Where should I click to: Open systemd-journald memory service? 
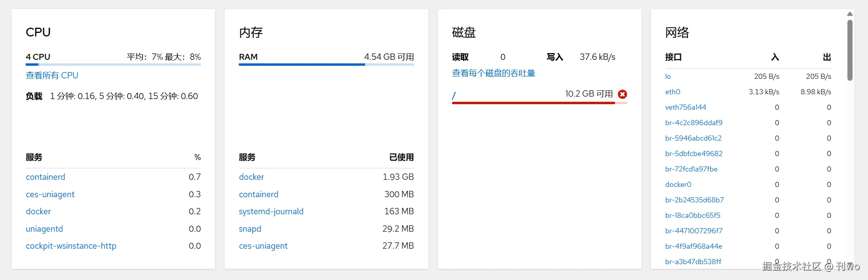pyautogui.click(x=271, y=211)
